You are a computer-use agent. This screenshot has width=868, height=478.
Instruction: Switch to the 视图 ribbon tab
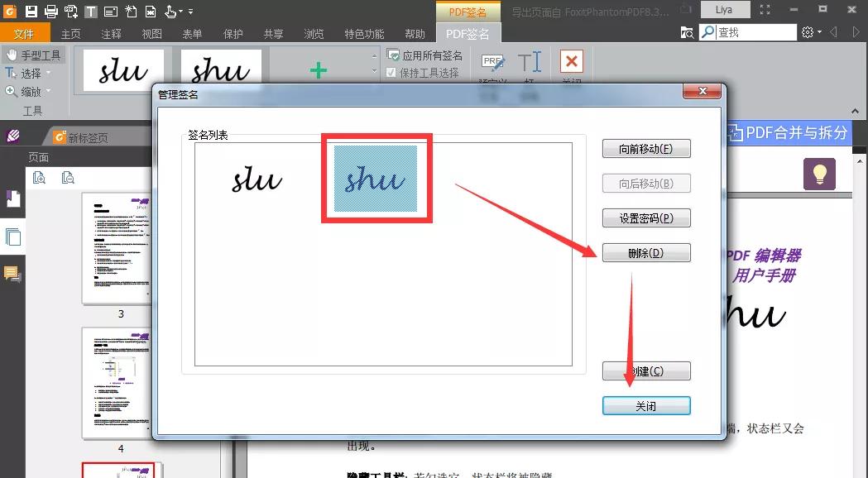point(151,34)
